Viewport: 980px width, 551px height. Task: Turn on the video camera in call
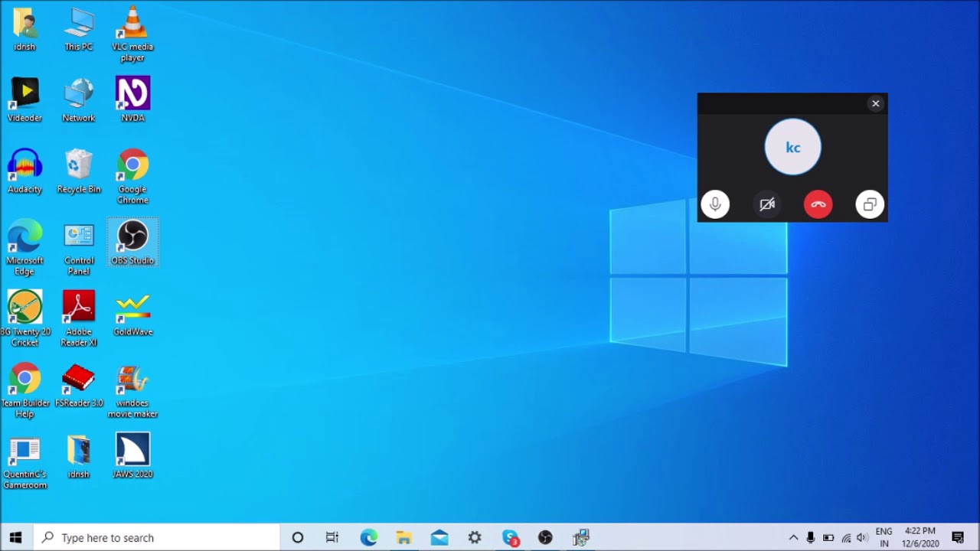click(767, 204)
